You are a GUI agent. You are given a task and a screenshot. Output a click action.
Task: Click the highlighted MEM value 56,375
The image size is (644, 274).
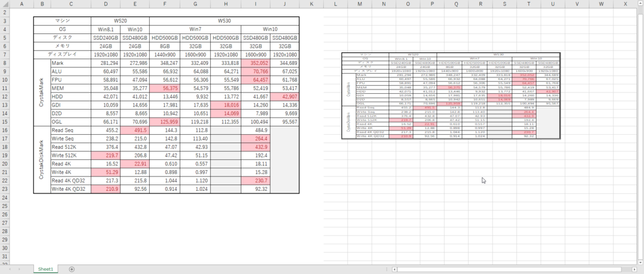pyautogui.click(x=165, y=88)
